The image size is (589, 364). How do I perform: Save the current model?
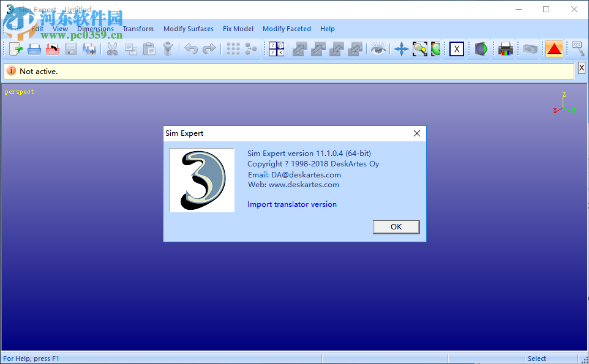coord(70,49)
